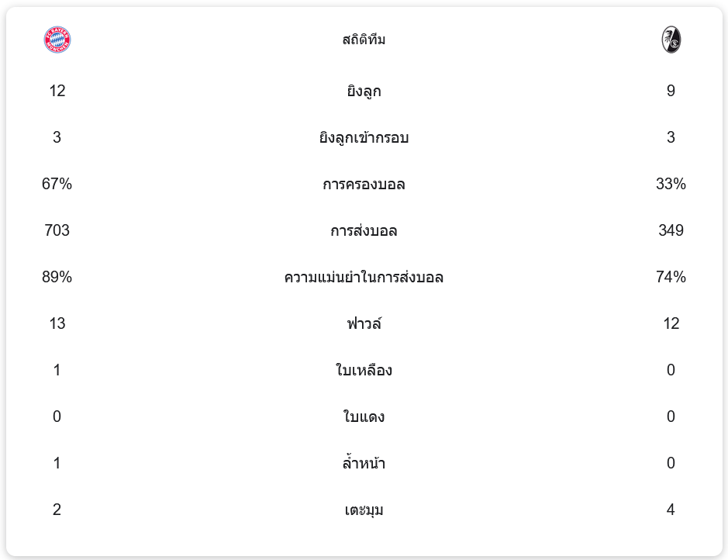
Task: Select Bayern's 12 shots value
Action: click(x=57, y=92)
